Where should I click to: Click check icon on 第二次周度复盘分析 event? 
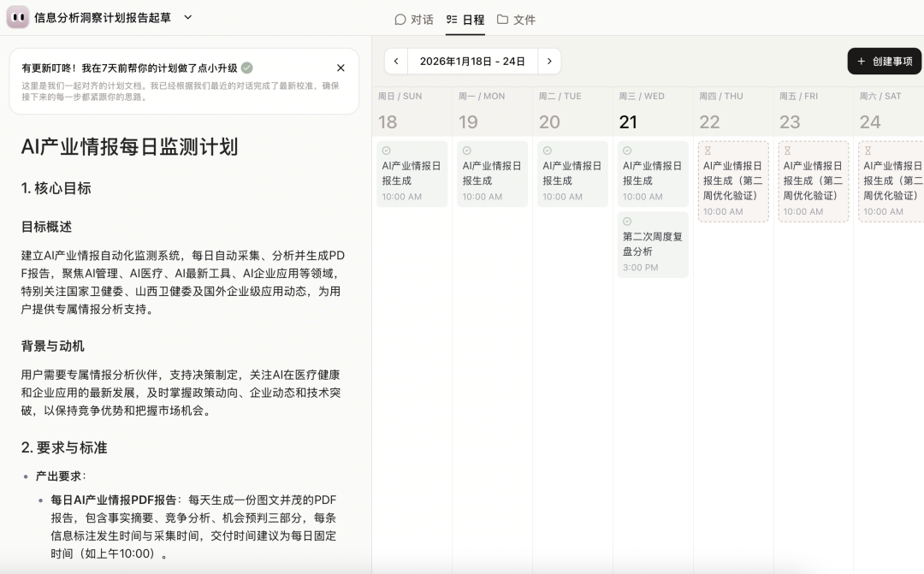[x=627, y=222]
